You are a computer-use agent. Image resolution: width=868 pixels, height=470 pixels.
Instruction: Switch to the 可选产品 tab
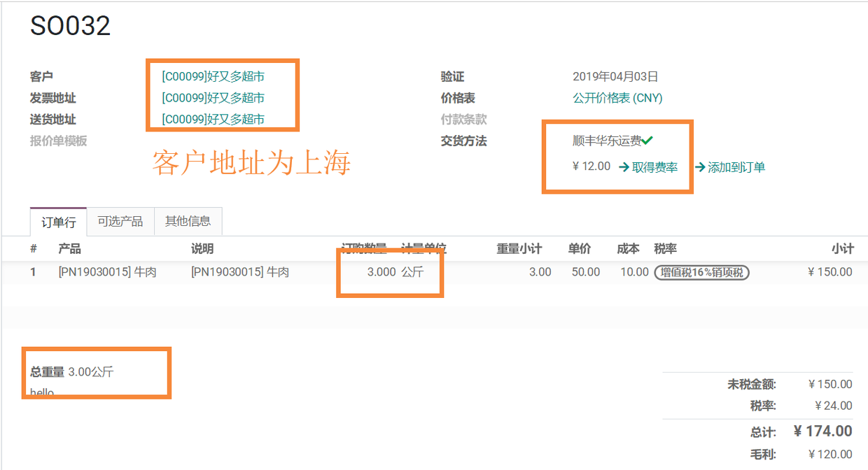pos(120,221)
